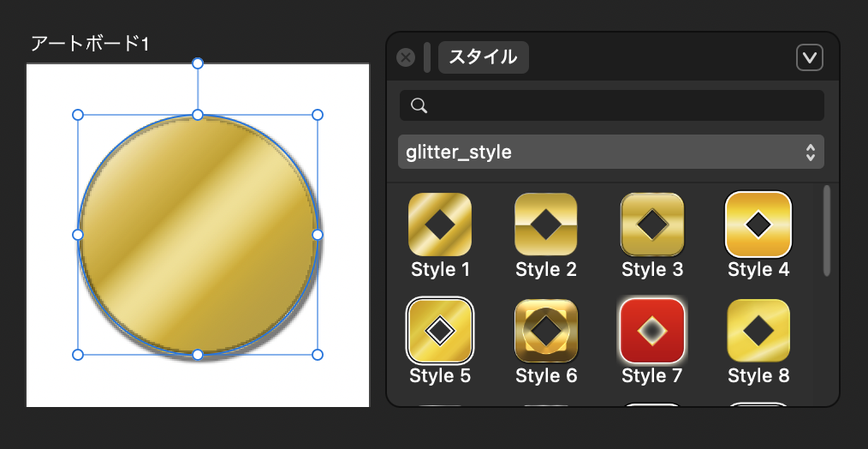This screenshot has height=449, width=868.
Task: Click the right-middle selection handle
Action: click(x=318, y=234)
